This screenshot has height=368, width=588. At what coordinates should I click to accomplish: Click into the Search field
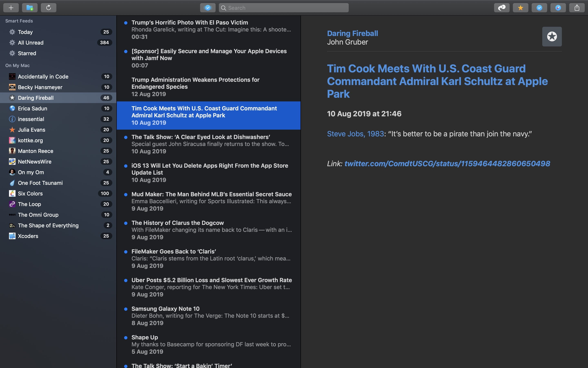(284, 8)
